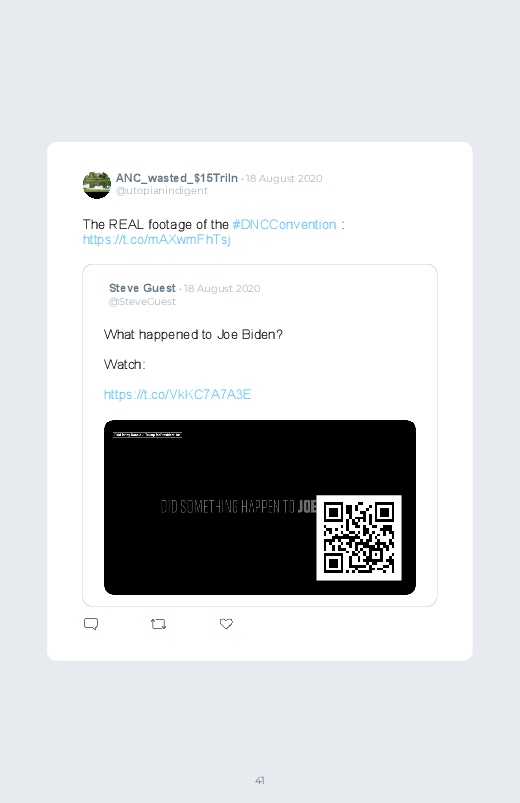Viewport: 520px width, 803px height.
Task: Click the 'The REAL footage of the' text
Action: tap(156, 224)
